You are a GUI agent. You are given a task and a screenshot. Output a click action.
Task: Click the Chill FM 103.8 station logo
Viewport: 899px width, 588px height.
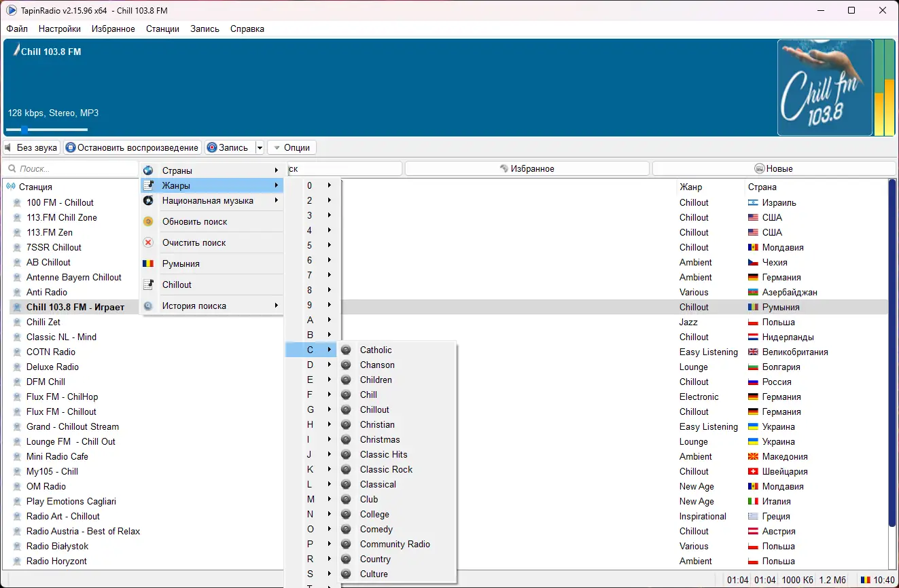(824, 88)
